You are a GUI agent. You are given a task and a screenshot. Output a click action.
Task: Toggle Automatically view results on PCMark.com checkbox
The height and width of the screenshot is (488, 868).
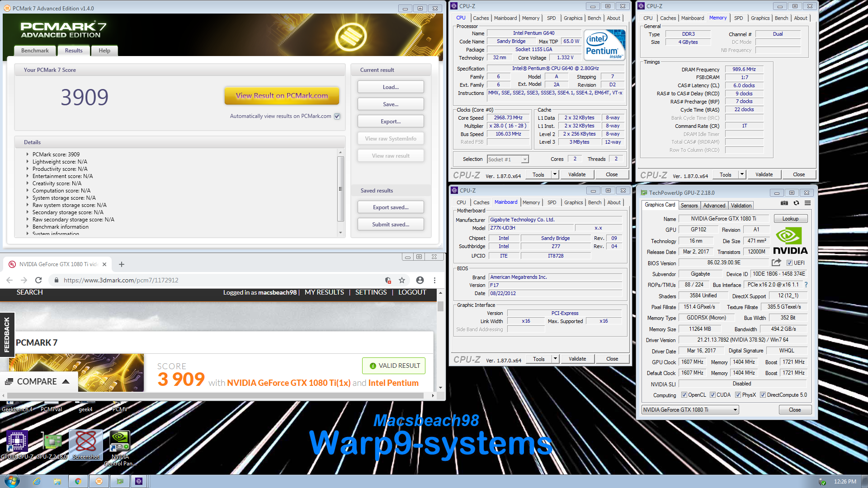coord(337,116)
